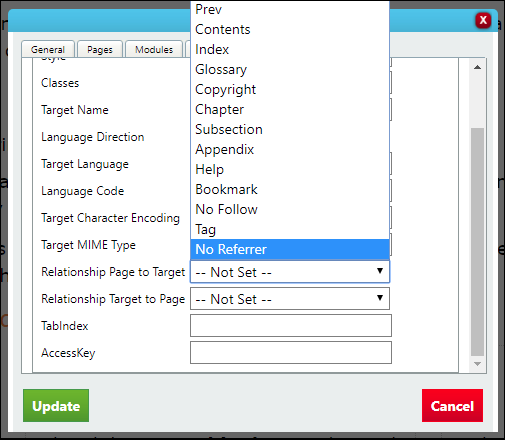Switch to the Modules tab
The height and width of the screenshot is (440, 505).
tap(154, 49)
